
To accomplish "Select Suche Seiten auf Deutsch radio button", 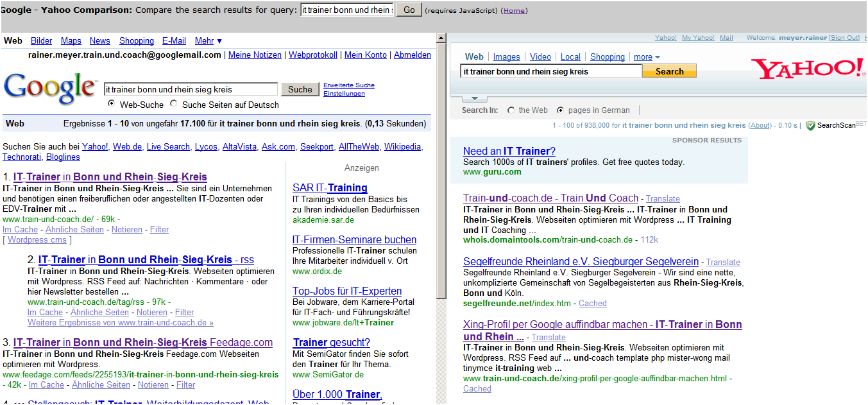I will (x=174, y=104).
